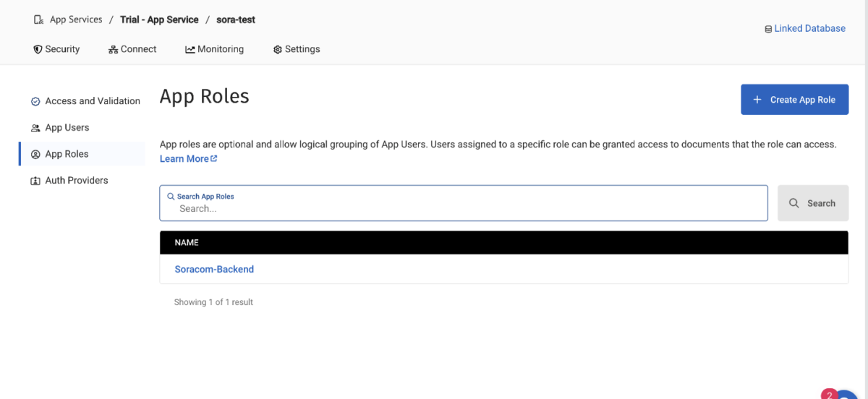Switch to the Connect tab
Image resolution: width=868 pixels, height=399 pixels.
click(x=138, y=49)
